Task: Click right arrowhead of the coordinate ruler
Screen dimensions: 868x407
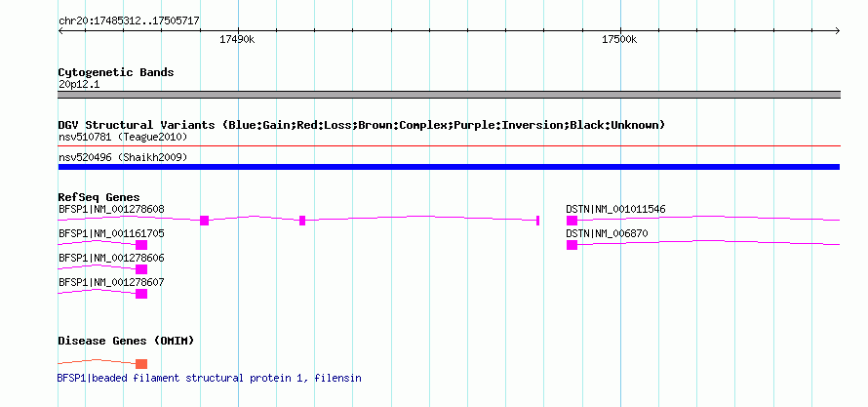Action: [x=838, y=31]
